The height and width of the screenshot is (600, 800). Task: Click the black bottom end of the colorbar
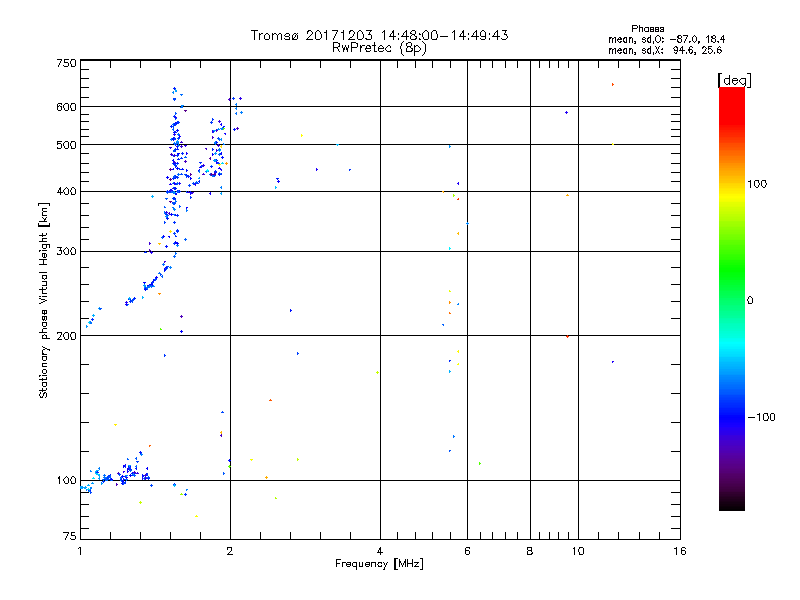click(x=732, y=504)
